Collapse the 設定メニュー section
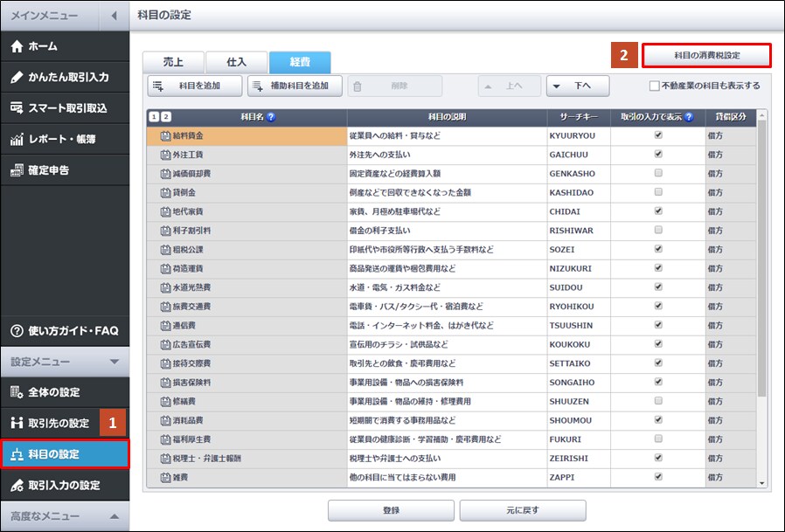Screen dimensions: 785x532 coord(114,361)
